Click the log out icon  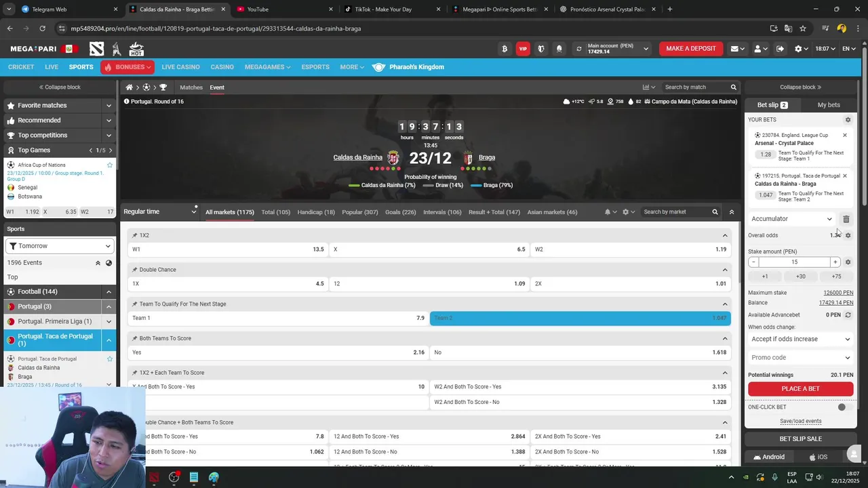point(780,49)
